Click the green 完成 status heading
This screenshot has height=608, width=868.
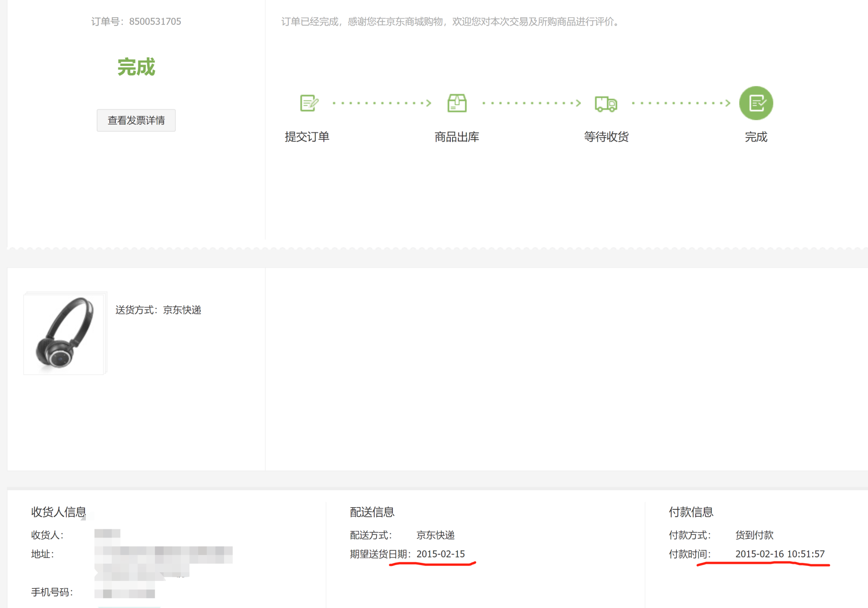[136, 67]
